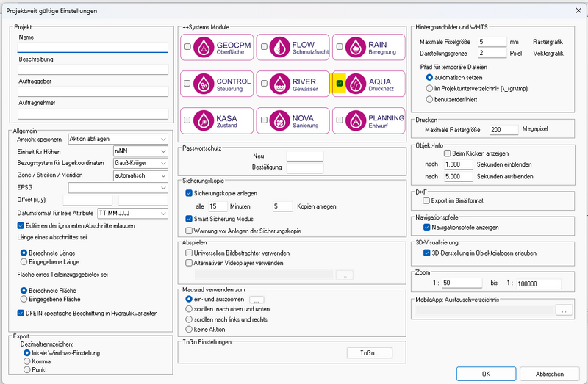Click the RAIN Beregnung module icon
Viewport: 588px width, 384px height.
click(x=356, y=47)
